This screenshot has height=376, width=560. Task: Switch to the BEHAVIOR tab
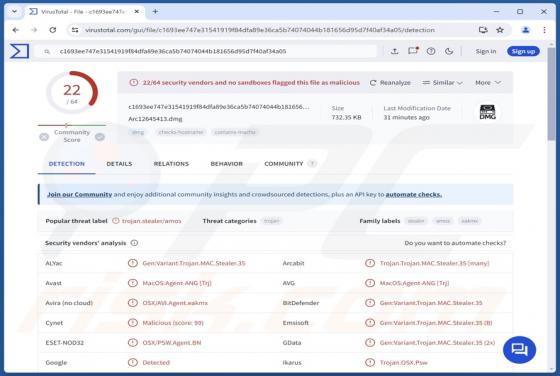click(226, 164)
